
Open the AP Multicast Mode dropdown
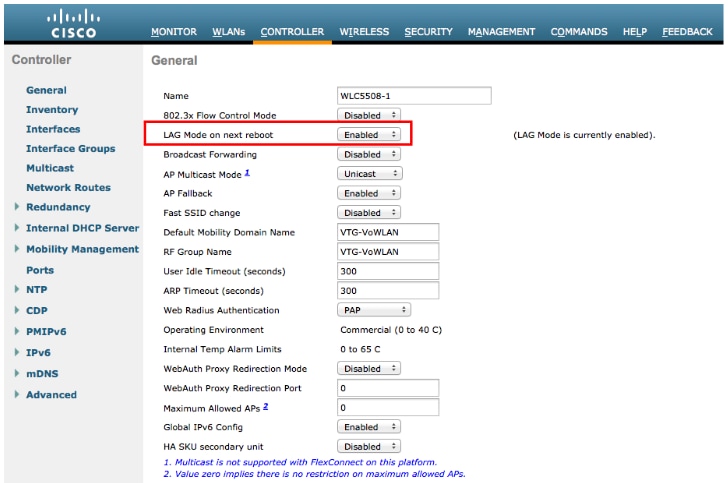[x=370, y=174]
